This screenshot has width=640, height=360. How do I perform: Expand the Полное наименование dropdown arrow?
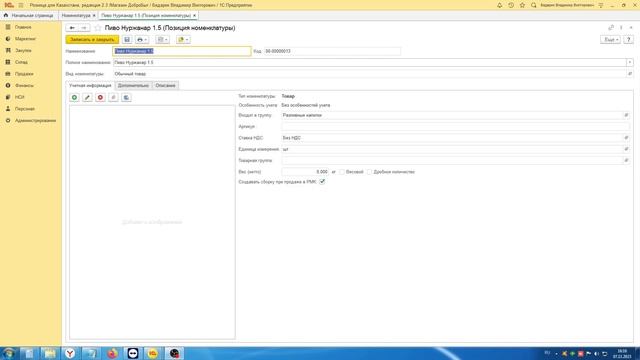[x=630, y=62]
